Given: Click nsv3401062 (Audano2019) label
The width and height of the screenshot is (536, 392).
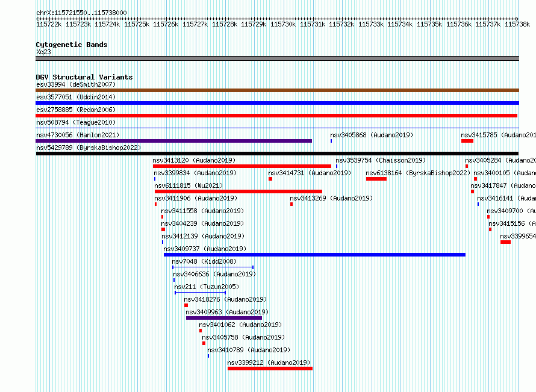Looking at the screenshot, I should [x=240, y=325].
